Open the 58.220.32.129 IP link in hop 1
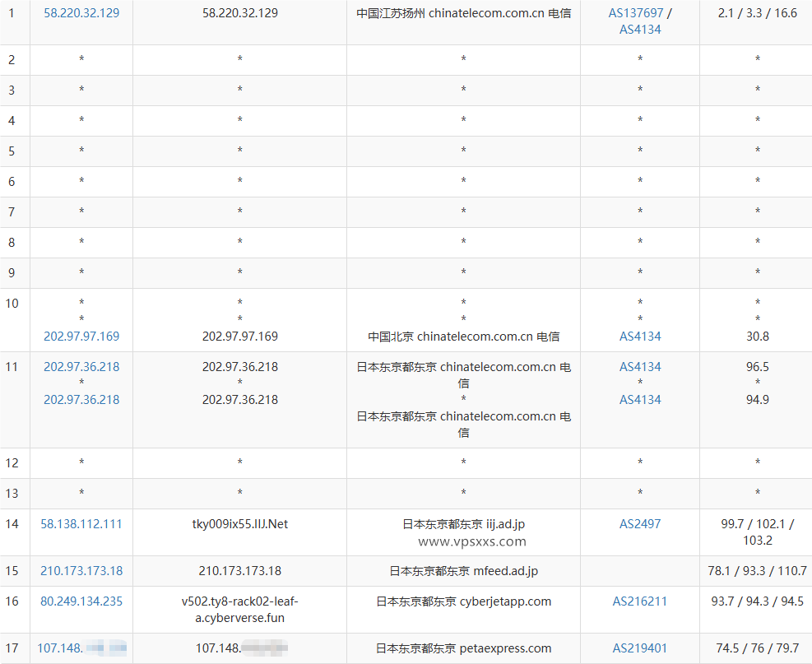This screenshot has height=664, width=812. pyautogui.click(x=81, y=13)
